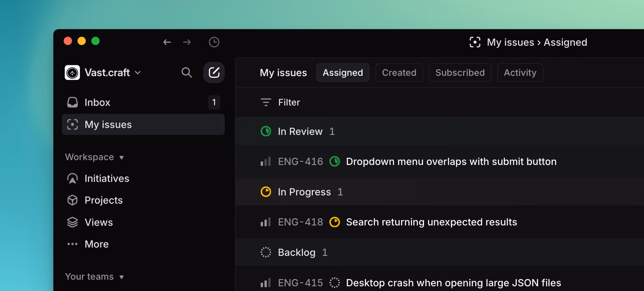
Task: Click the back navigation arrow
Action: (167, 42)
